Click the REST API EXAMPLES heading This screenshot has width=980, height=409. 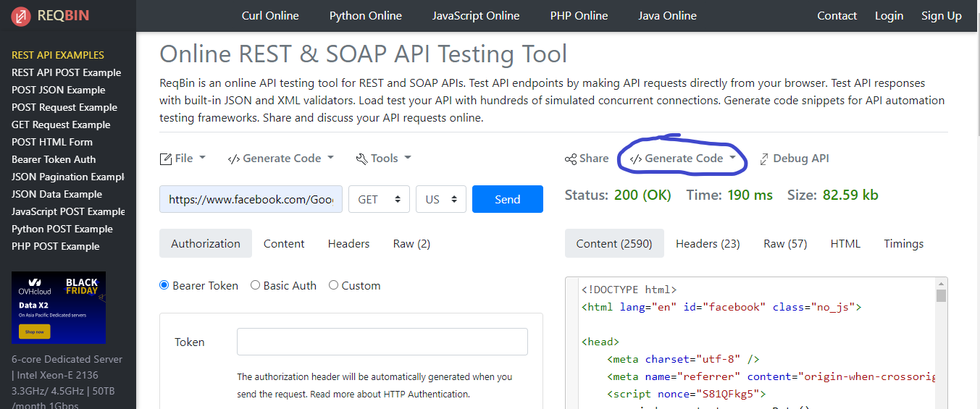point(58,55)
